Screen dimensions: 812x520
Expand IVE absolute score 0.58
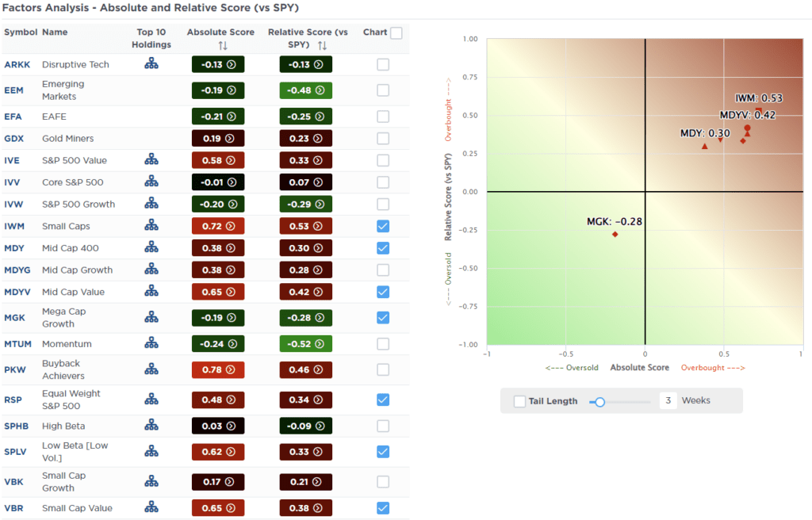pyautogui.click(x=218, y=160)
